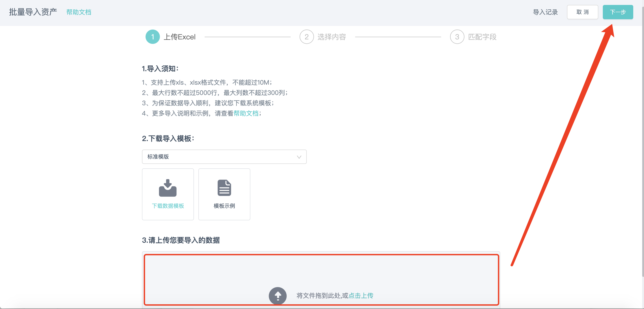Click step 1 circle for 上传Excel
This screenshot has width=644, height=309.
click(152, 37)
